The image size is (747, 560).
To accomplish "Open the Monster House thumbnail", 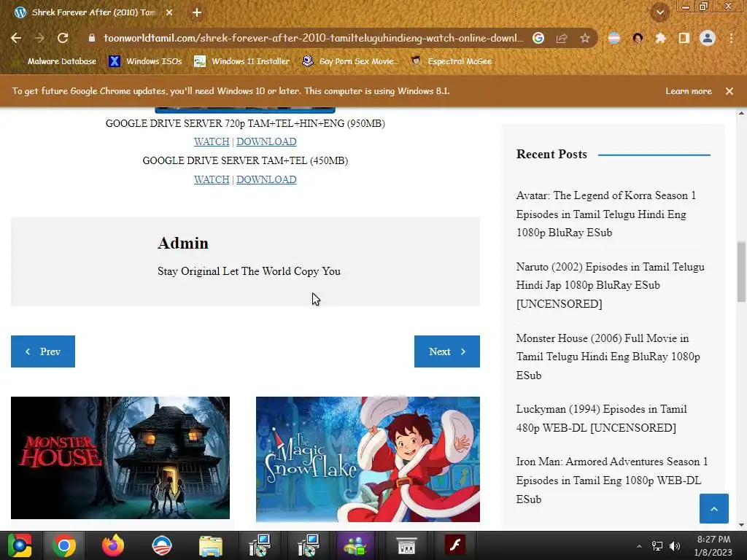I will [x=120, y=458].
